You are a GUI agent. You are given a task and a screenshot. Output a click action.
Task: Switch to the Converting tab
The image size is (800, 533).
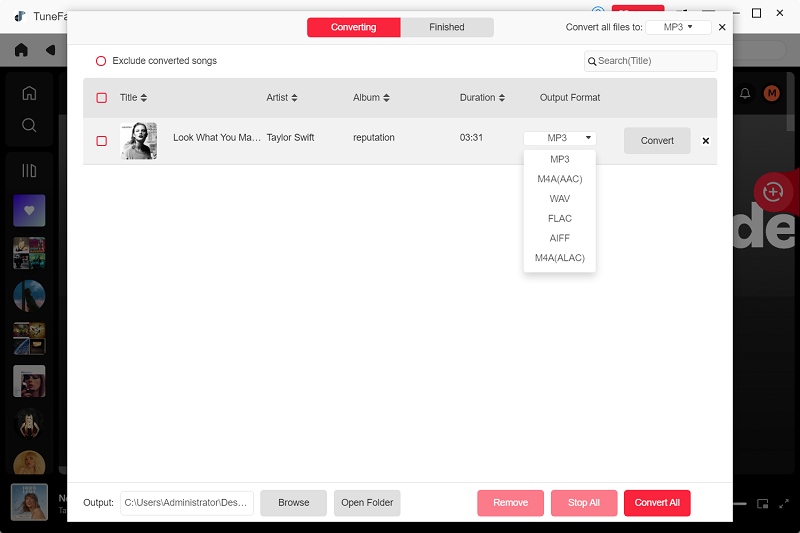click(354, 27)
